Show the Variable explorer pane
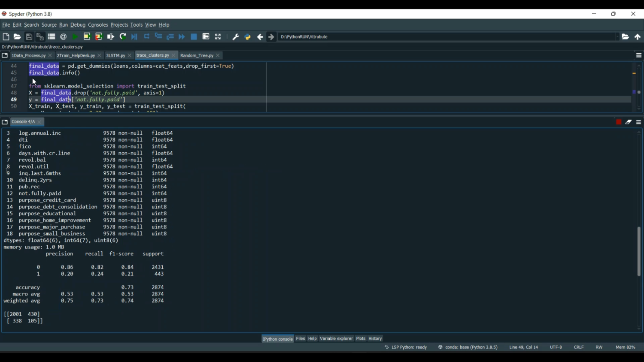The height and width of the screenshot is (362, 644). (x=336, y=339)
